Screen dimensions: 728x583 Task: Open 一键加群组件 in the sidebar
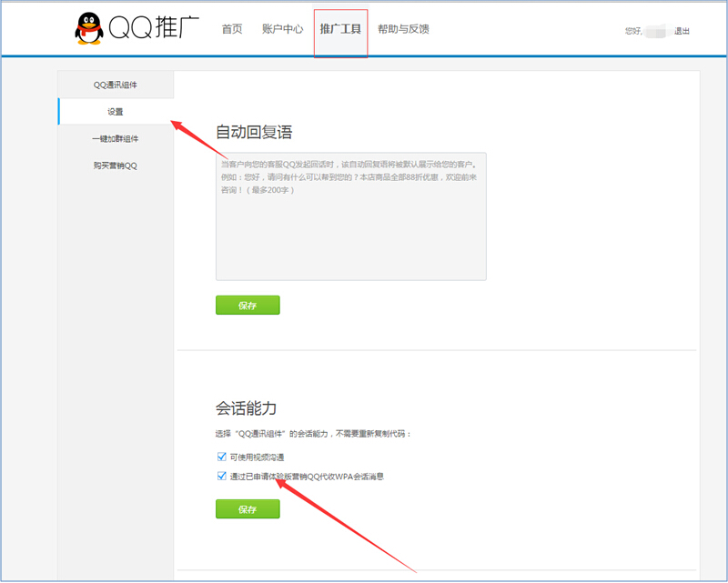coord(116,138)
